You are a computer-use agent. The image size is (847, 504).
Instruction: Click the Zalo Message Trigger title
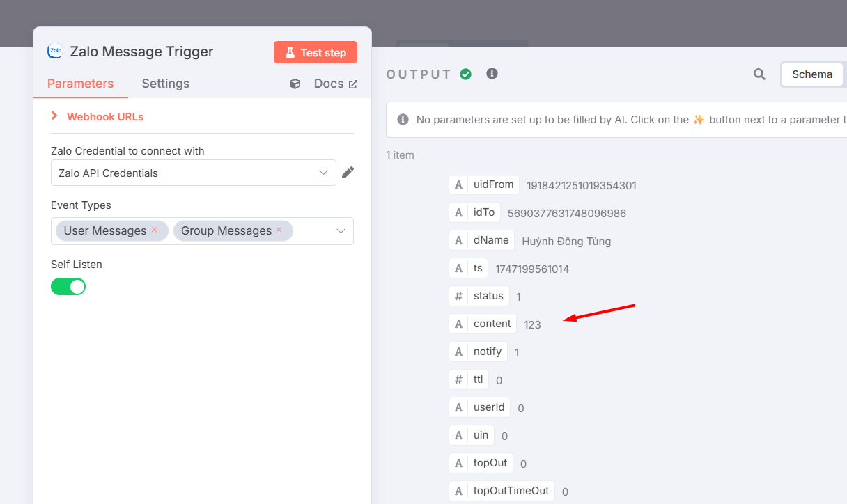142,52
